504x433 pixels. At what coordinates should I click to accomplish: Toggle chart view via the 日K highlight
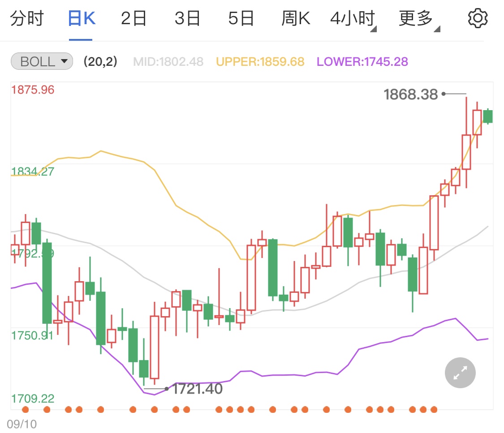(x=81, y=18)
